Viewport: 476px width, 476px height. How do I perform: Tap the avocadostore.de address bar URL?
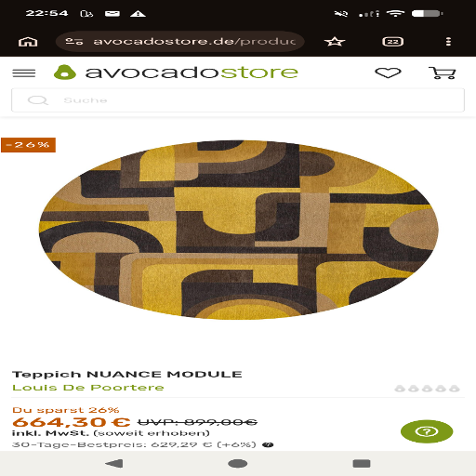click(x=194, y=41)
